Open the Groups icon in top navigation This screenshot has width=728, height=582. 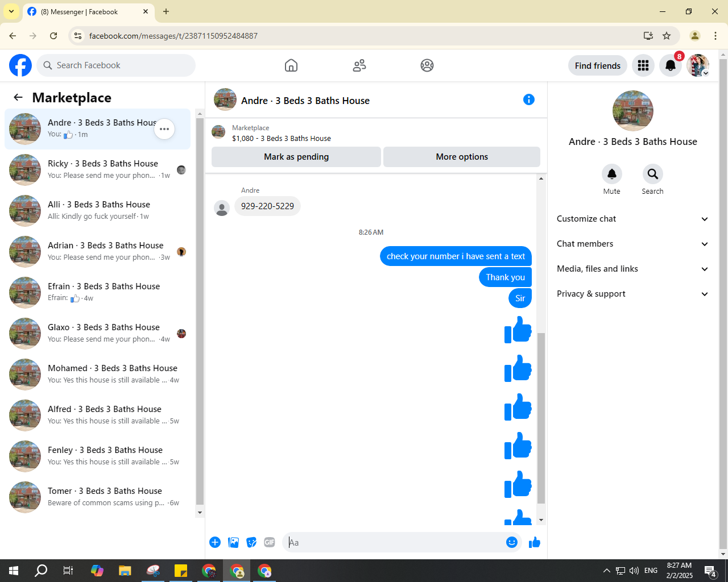[x=427, y=65]
